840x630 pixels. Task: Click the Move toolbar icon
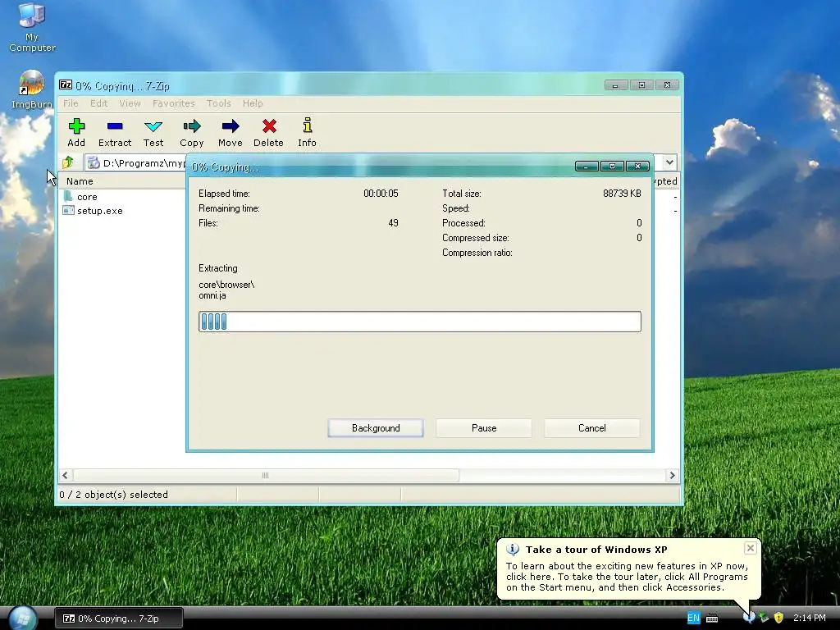231,126
